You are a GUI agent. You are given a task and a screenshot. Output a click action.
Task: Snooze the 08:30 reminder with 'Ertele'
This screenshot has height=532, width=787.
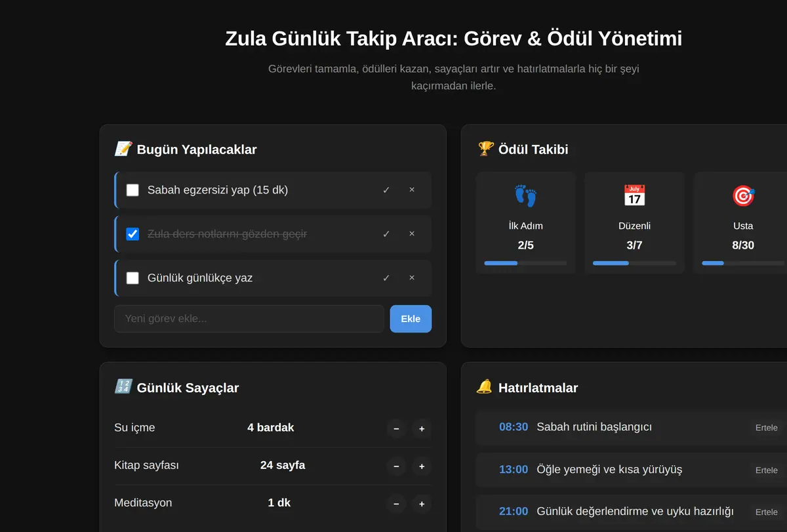point(767,428)
